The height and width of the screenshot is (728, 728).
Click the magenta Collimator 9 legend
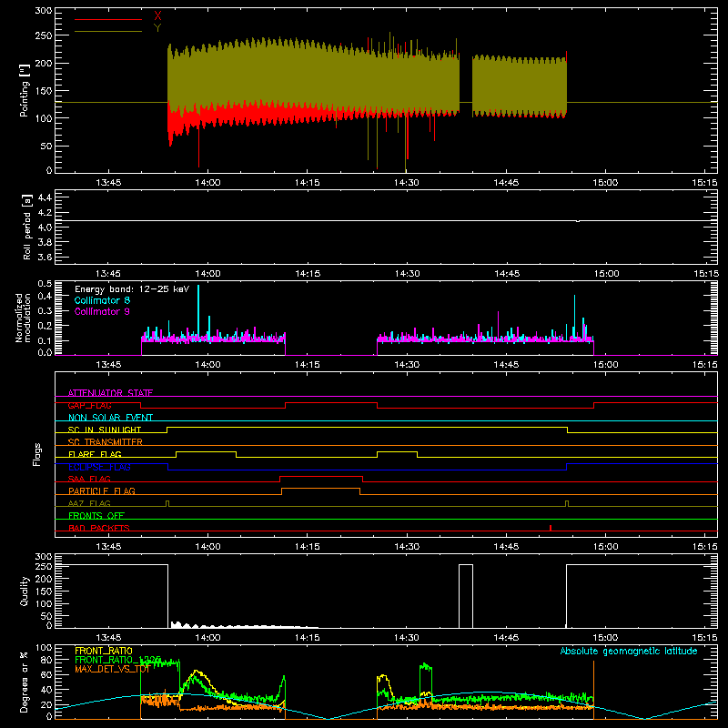102,311
